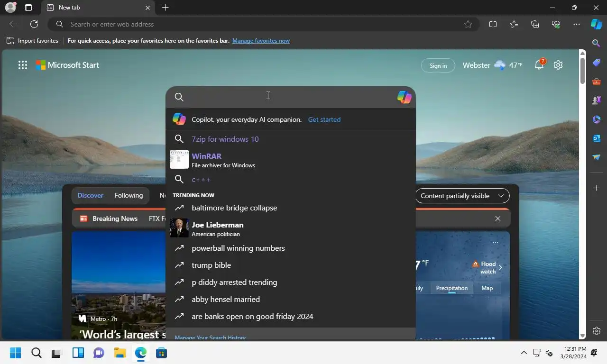The width and height of the screenshot is (607, 364).
Task: Select the c+++ search suggestion
Action: click(x=291, y=180)
